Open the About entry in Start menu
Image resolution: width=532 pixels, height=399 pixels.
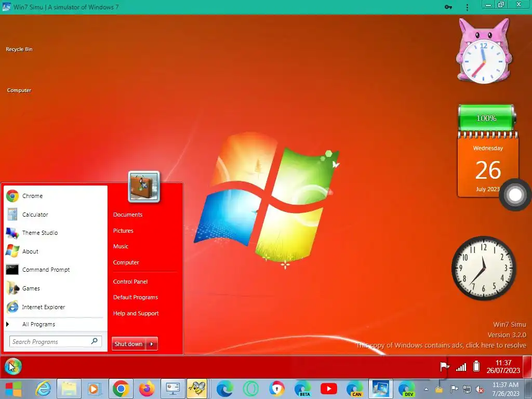(55, 251)
